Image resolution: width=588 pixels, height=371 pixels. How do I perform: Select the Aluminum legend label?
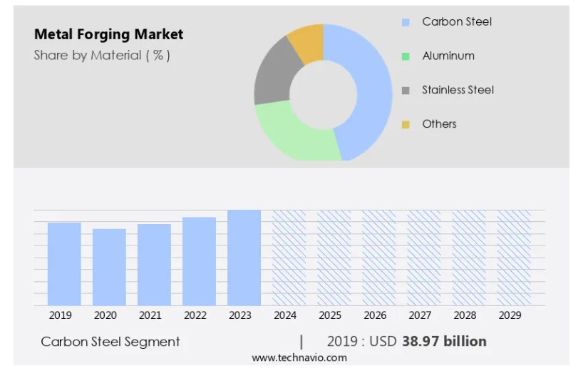(448, 56)
